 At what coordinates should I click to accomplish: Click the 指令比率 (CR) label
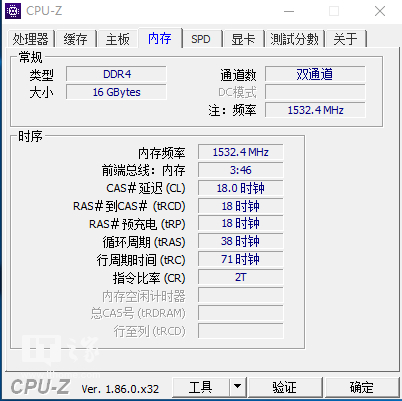click(x=149, y=278)
